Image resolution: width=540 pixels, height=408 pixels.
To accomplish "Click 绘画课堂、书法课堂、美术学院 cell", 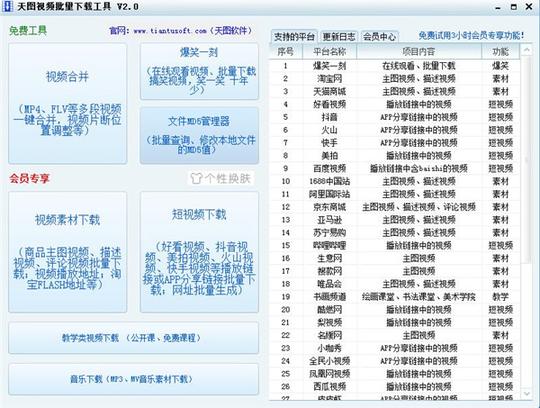I will 419,296.
